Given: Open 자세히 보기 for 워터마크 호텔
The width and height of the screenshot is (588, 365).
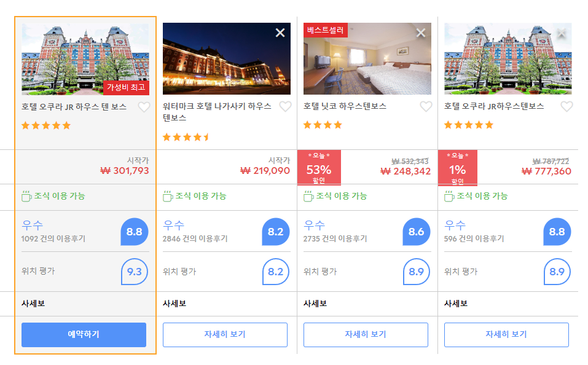Looking at the screenshot, I should point(225,335).
